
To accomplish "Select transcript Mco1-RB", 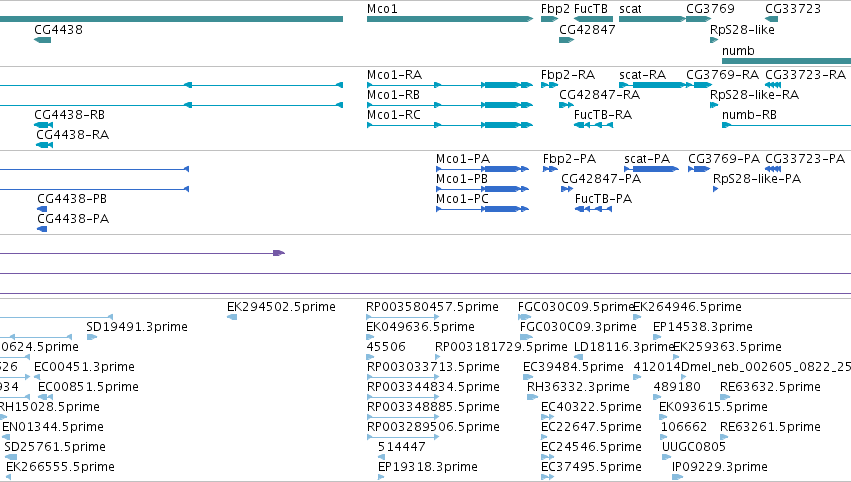I will 393,95.
